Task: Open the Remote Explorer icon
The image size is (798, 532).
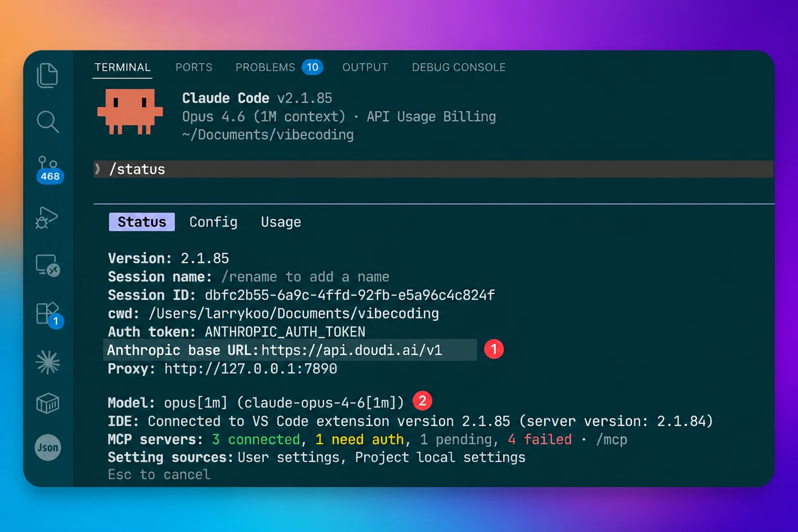Action: point(48,265)
